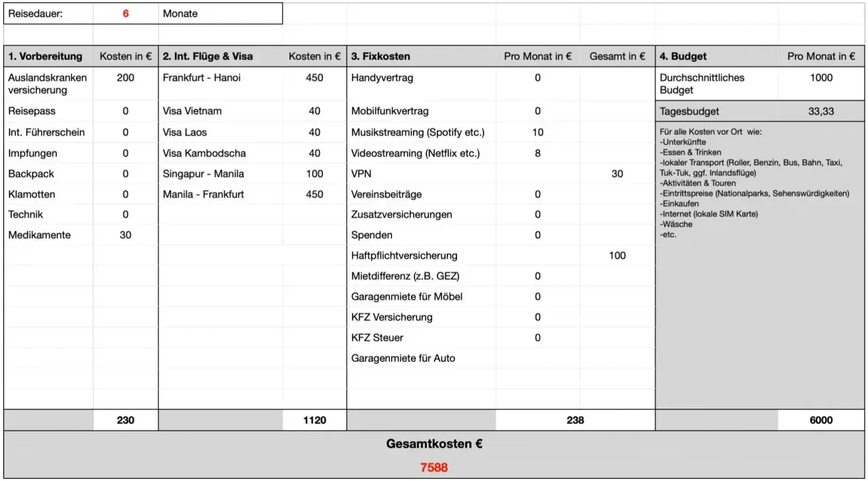Click the 2. Int. Flüge & Visa header

coord(220,56)
